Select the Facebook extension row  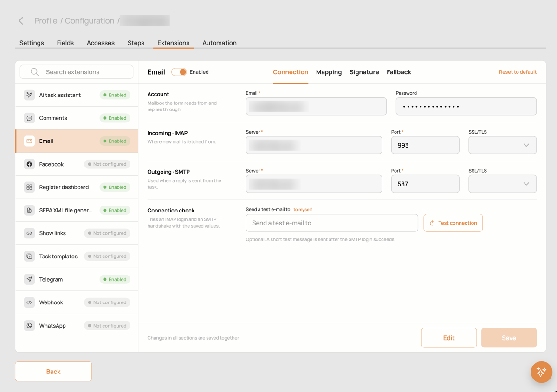point(77,164)
